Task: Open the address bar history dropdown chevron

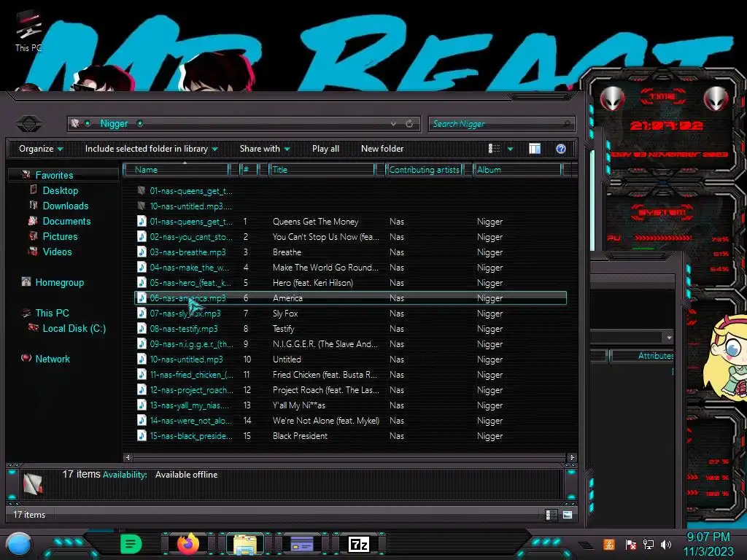Action: click(x=393, y=124)
